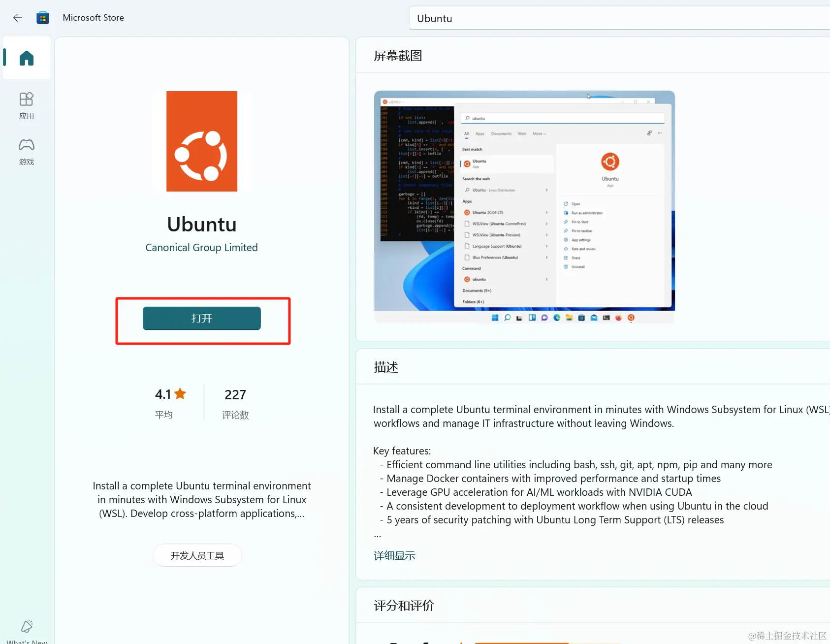Click the Microsoft Store logo icon

tap(43, 18)
